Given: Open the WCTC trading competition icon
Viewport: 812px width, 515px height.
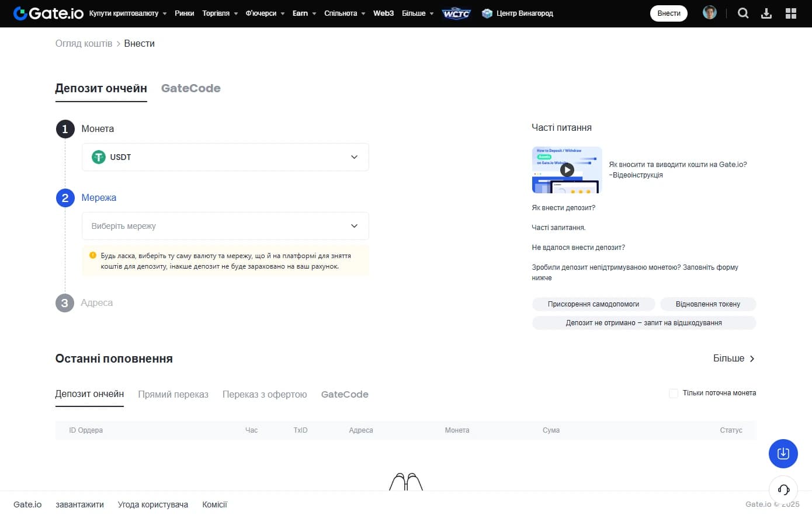Looking at the screenshot, I should 456,13.
